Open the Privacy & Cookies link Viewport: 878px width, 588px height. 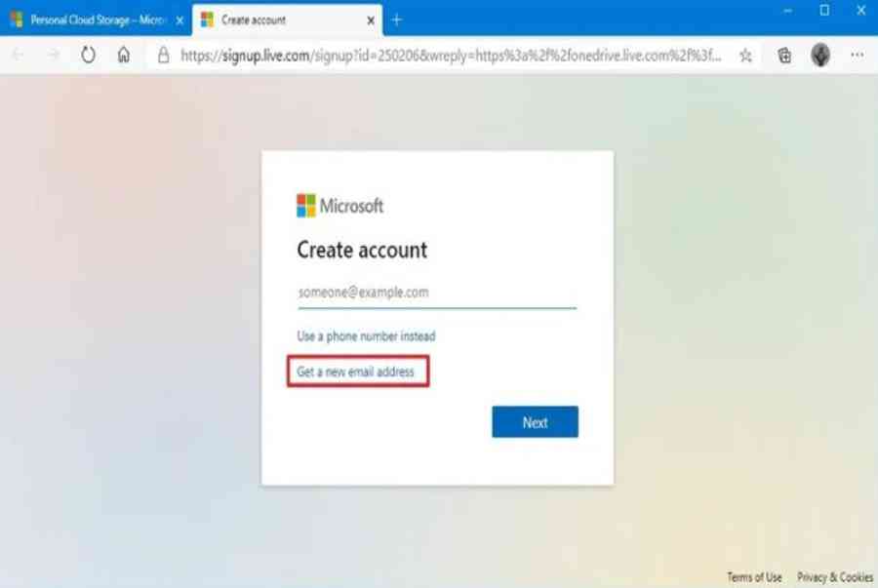pos(835,577)
